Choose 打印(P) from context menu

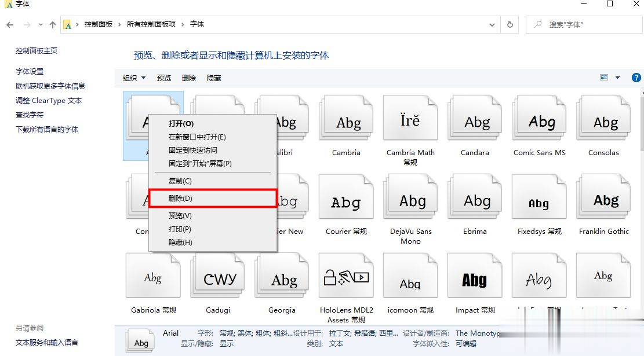coord(212,229)
